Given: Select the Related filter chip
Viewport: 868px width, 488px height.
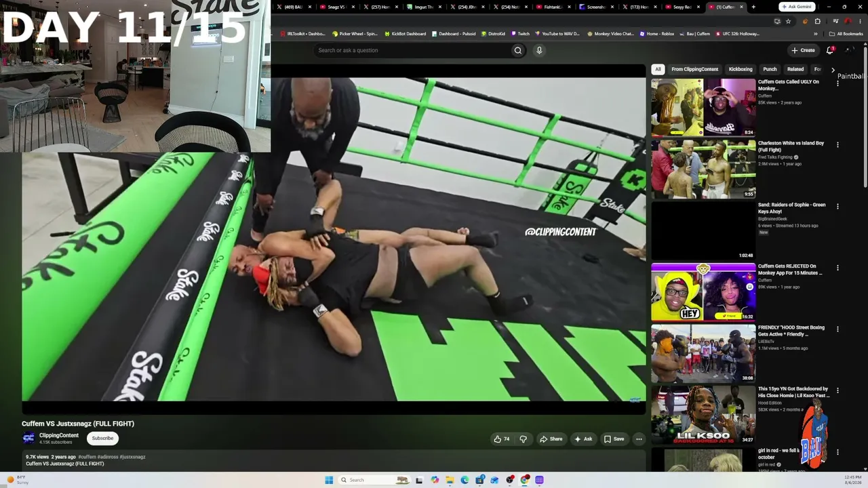Looking at the screenshot, I should [795, 69].
